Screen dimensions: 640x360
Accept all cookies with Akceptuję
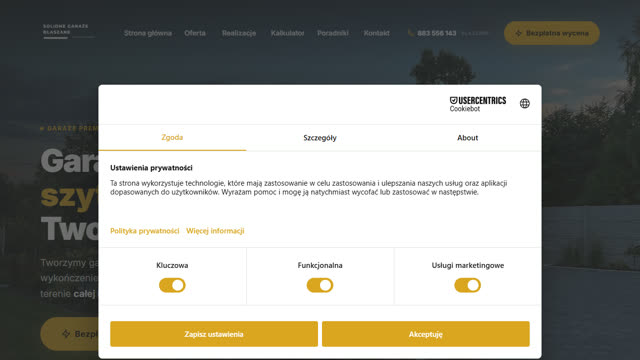tap(426, 334)
